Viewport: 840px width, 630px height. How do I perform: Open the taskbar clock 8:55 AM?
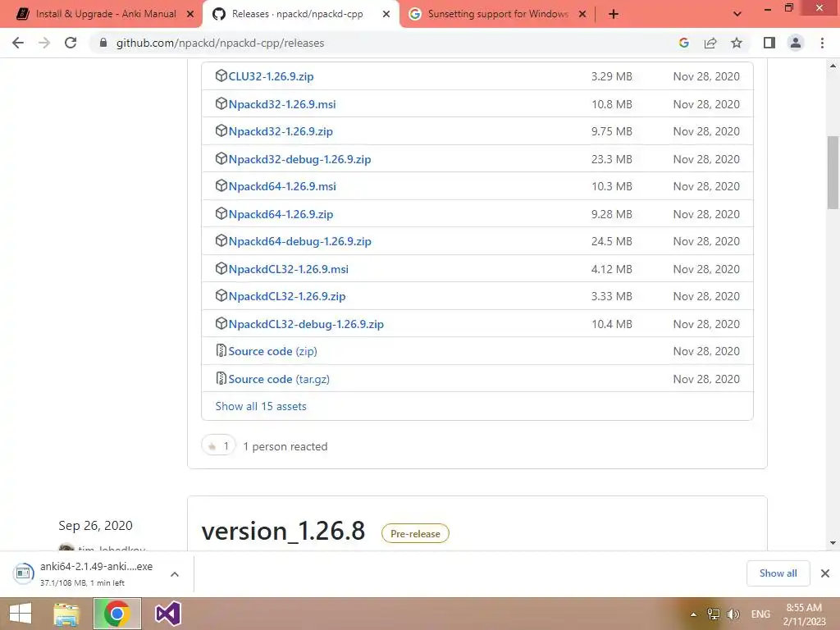click(x=804, y=614)
